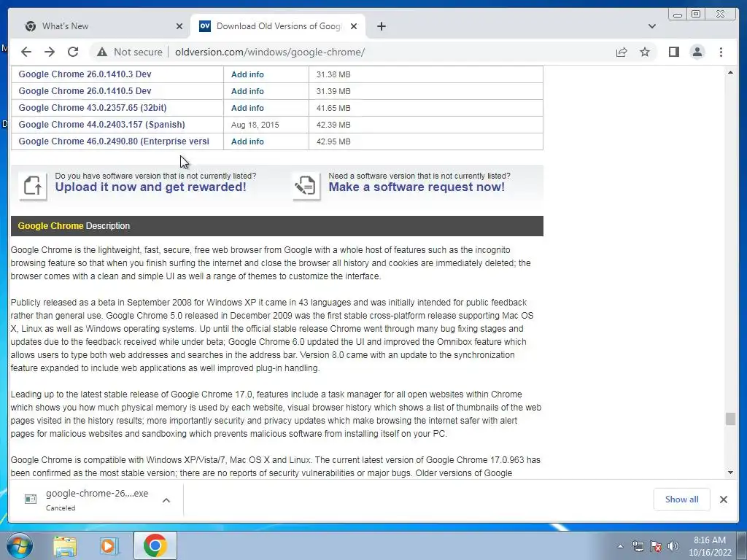This screenshot has width=747, height=560.
Task: Go forward with the arrow button
Action: (x=50, y=52)
